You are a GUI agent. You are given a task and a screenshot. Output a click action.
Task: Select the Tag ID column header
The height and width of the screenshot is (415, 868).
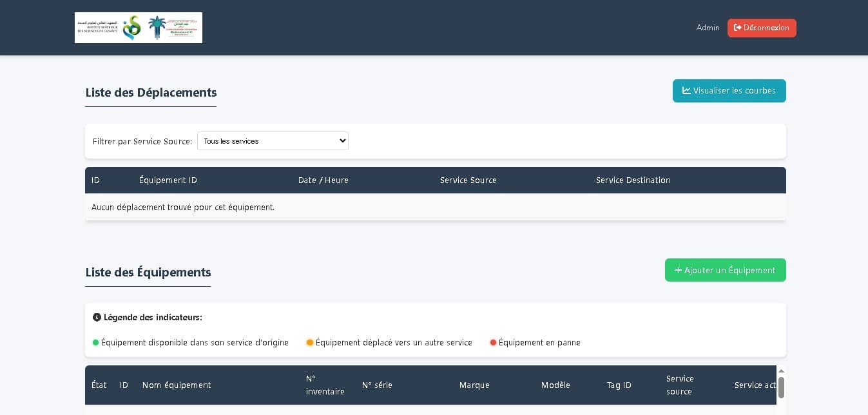619,385
